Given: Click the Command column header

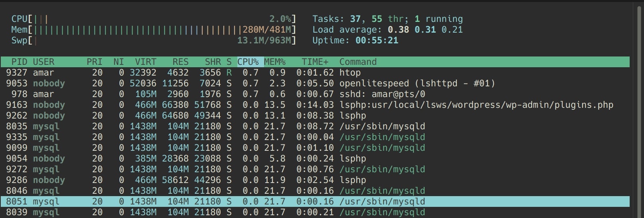Looking at the screenshot, I should (x=358, y=62).
